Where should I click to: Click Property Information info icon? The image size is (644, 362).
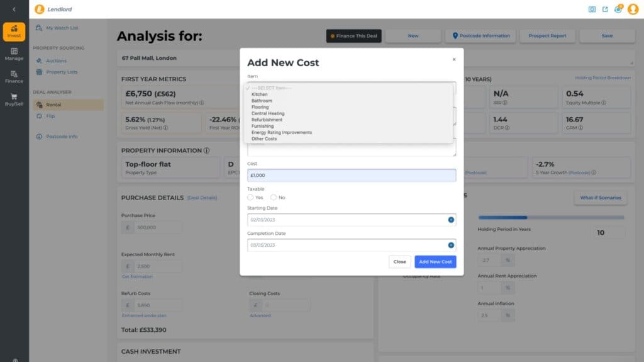(x=206, y=150)
